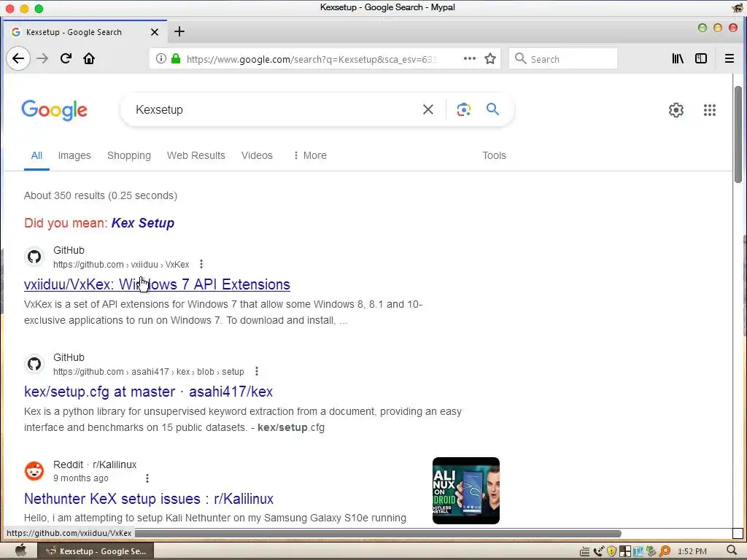Open the yellow security shield tray icon

coord(612,551)
